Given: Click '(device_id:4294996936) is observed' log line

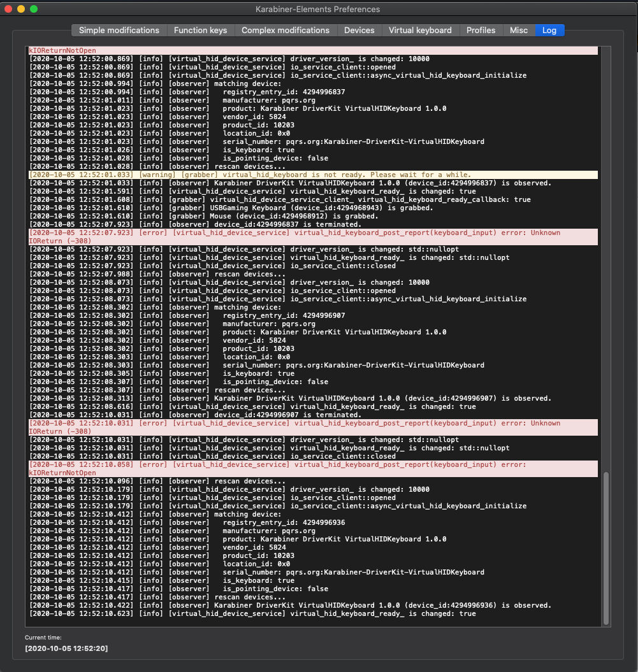Looking at the screenshot, I should tap(290, 606).
